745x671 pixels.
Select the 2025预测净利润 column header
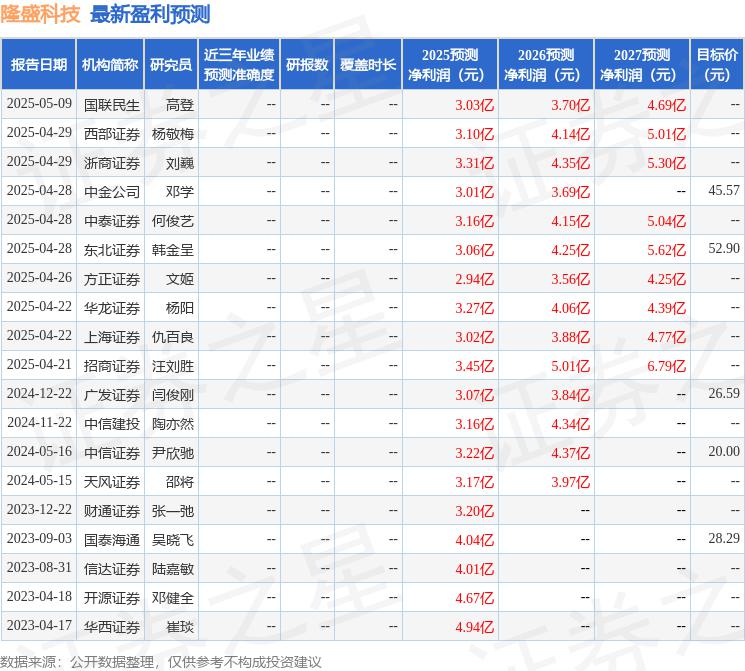tap(450, 65)
